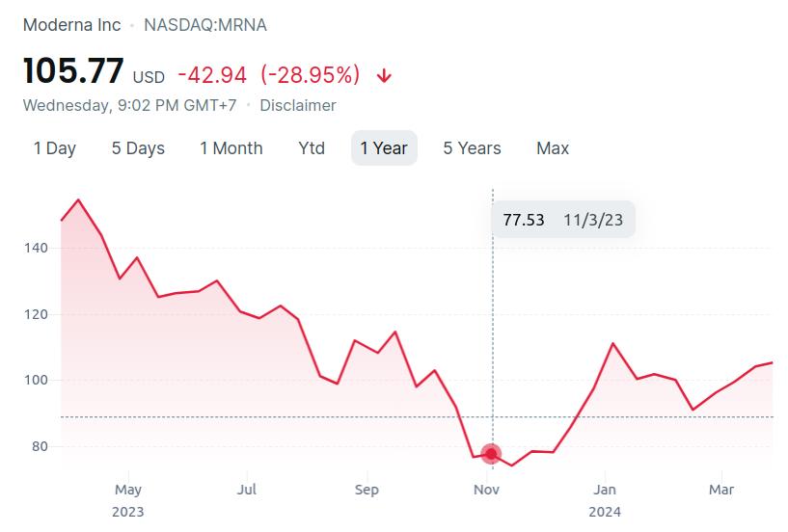Click the NASDAQ:MRNA ticker label

[x=205, y=25]
